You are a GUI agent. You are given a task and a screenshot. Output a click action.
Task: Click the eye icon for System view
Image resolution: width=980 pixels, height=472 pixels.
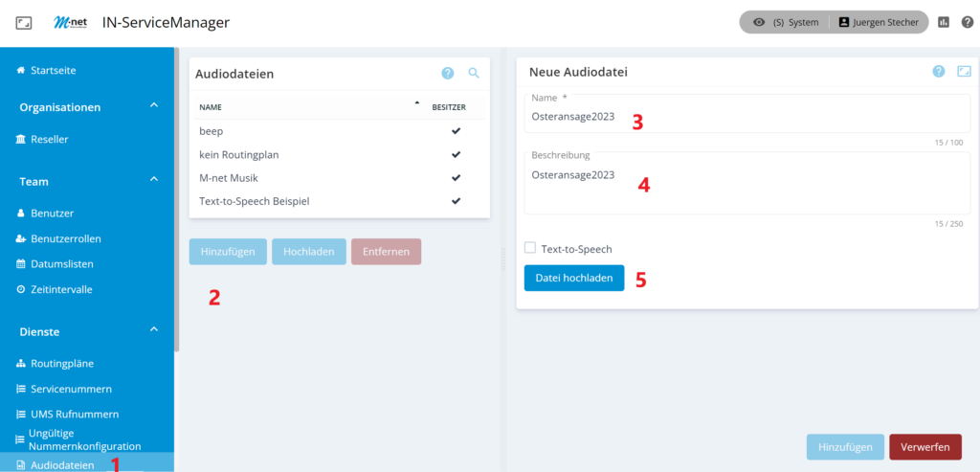[x=759, y=22]
